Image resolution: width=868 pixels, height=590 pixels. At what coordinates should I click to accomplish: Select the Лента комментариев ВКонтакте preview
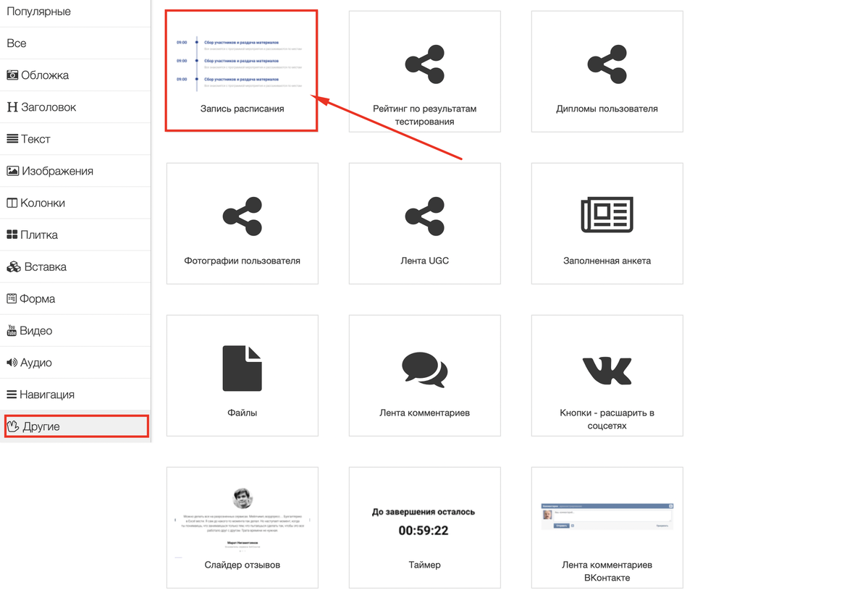click(607, 517)
